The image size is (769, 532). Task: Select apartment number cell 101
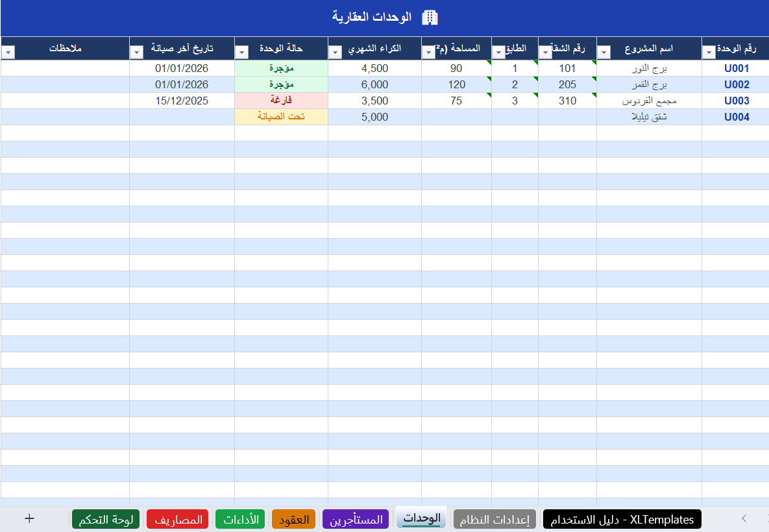pos(567,68)
